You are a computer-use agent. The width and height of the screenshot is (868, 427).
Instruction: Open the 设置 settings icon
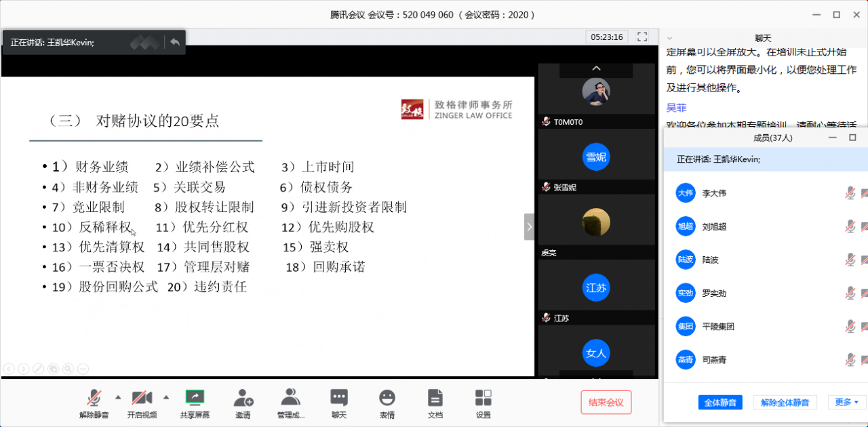[x=483, y=398]
